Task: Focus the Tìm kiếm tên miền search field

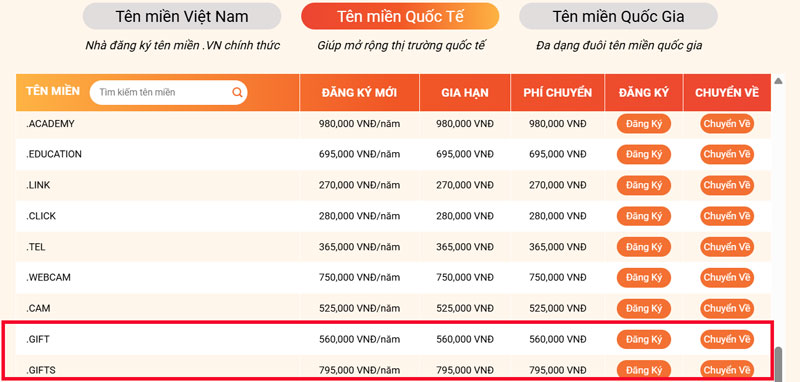Action: click(x=168, y=92)
